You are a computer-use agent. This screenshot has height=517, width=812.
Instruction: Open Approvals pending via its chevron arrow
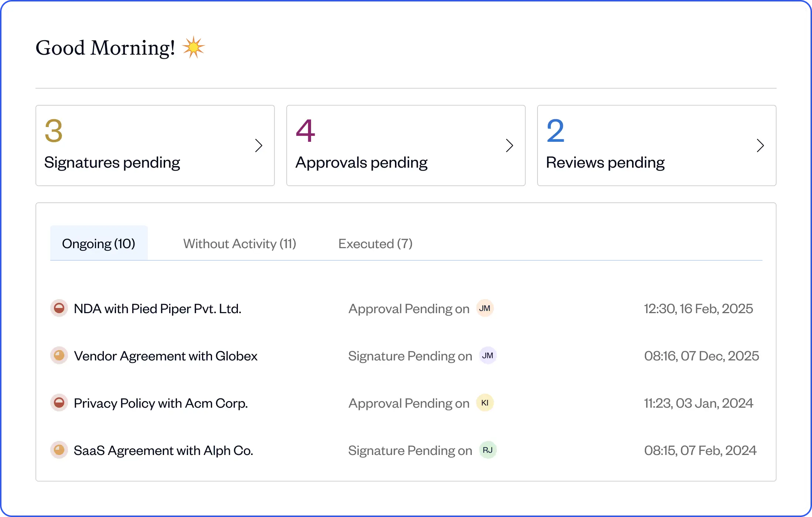[510, 145]
